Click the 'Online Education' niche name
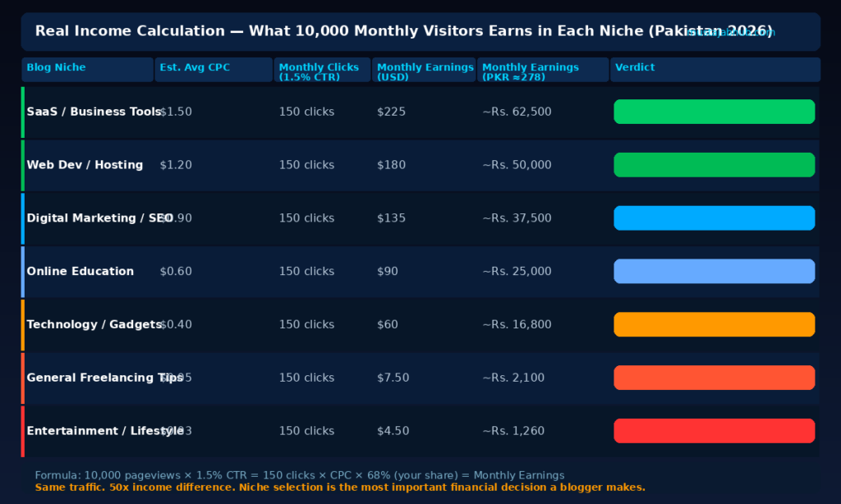 80,271
